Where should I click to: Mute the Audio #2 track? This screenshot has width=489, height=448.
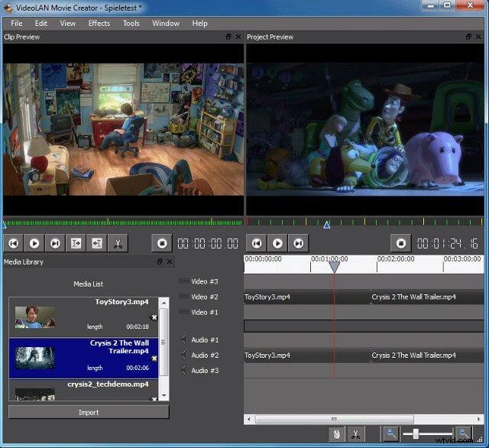(183, 355)
